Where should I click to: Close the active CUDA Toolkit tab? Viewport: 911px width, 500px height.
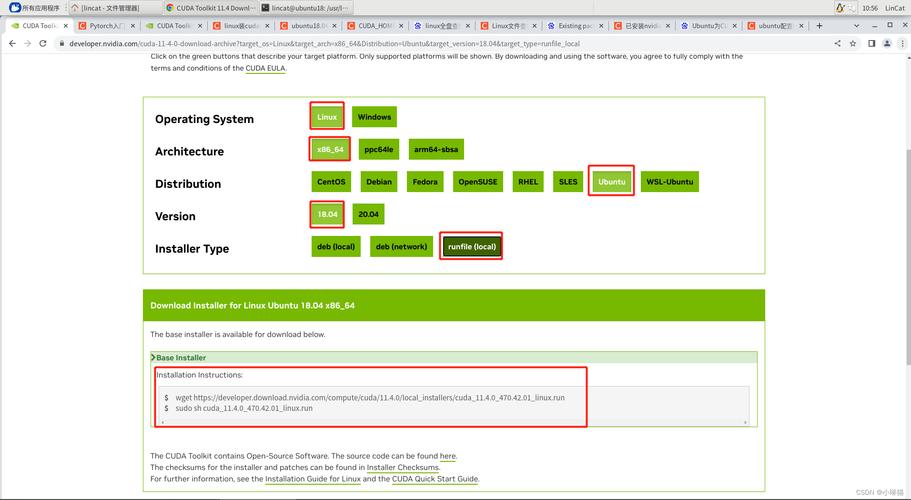66,26
